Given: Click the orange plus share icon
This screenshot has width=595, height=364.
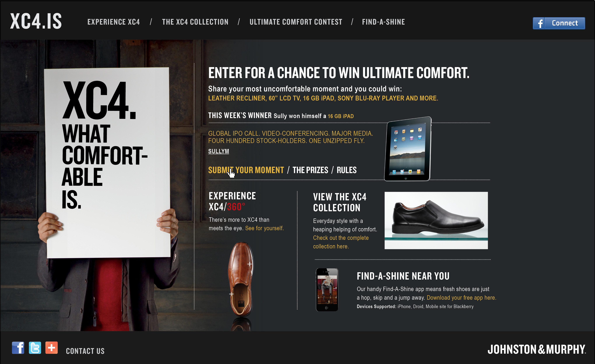Looking at the screenshot, I should 51,348.
